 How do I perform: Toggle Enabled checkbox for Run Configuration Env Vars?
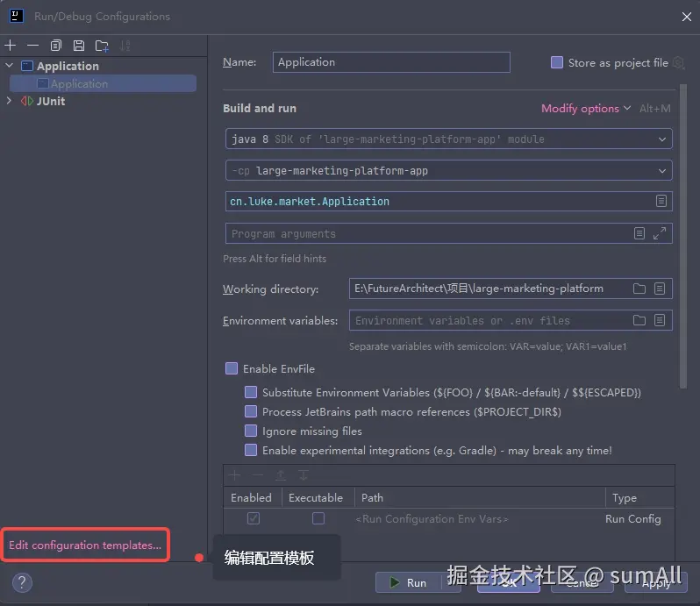254,518
